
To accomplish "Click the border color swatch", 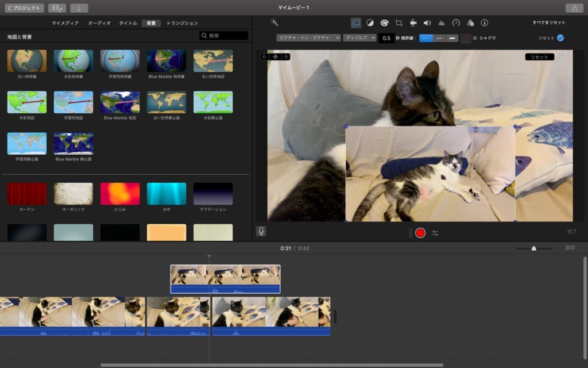I will pyautogui.click(x=466, y=38).
